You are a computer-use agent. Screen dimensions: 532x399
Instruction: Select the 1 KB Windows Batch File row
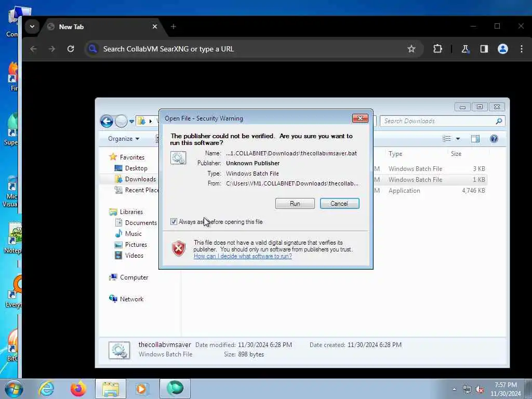coord(430,179)
